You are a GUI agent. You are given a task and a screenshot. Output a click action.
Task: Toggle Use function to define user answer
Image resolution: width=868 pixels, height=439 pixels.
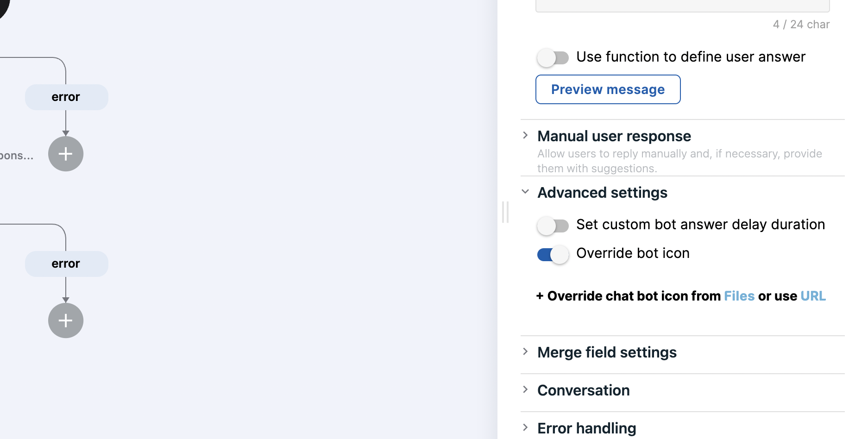553,57
